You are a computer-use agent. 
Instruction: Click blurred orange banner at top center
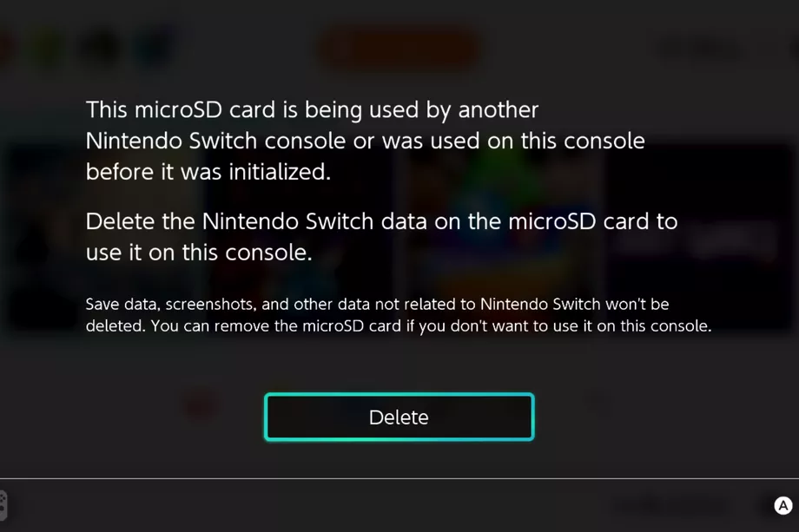[x=399, y=49]
